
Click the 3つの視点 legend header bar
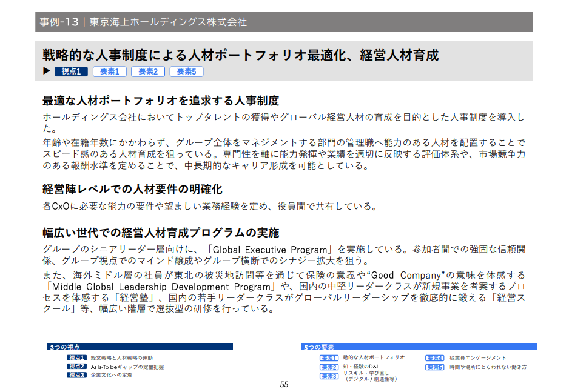click(140, 347)
